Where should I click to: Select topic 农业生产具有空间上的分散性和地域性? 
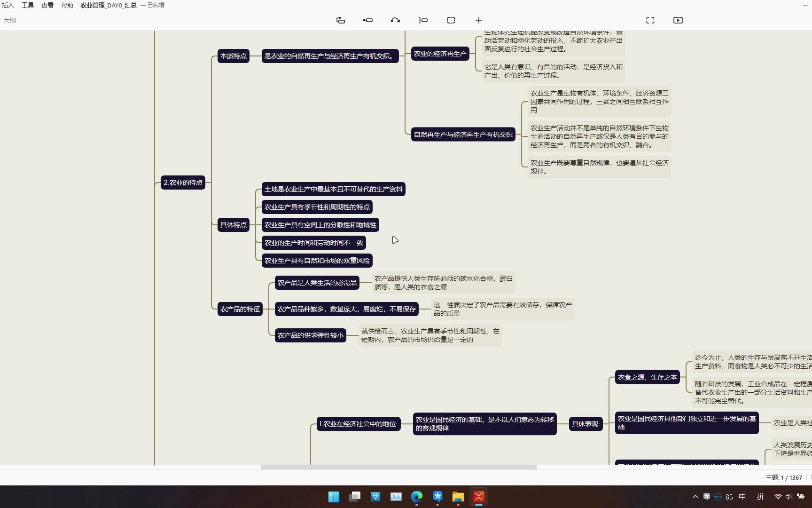(x=320, y=225)
